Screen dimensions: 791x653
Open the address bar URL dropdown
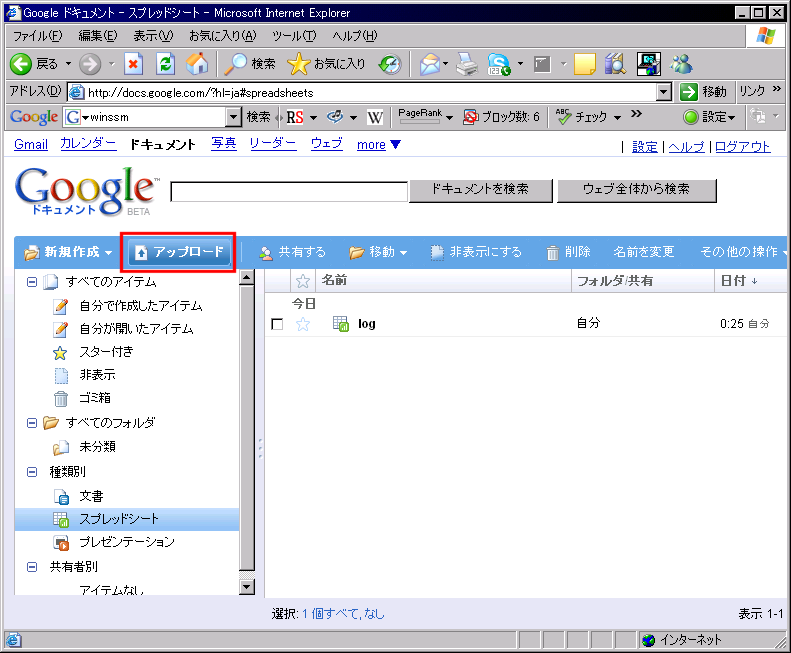664,92
